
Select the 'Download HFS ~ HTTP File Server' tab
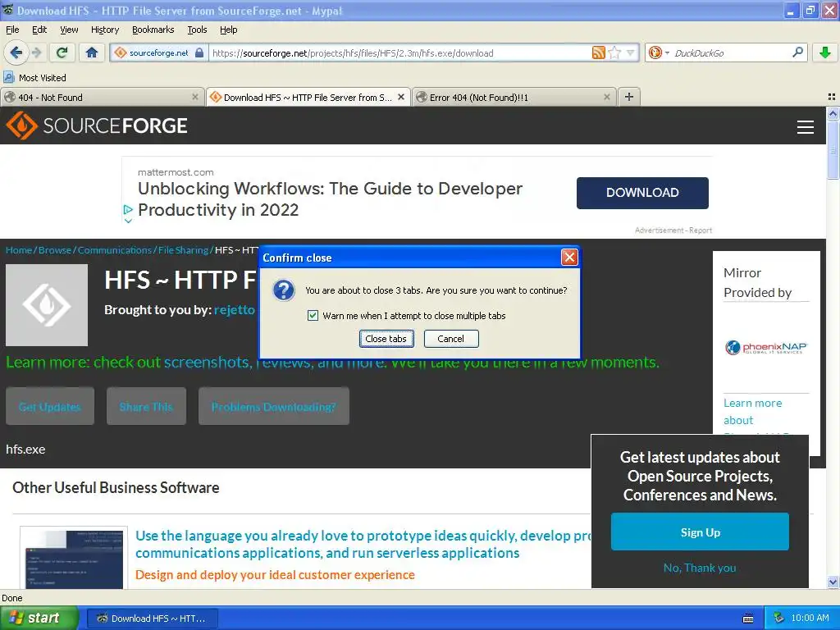click(x=308, y=97)
